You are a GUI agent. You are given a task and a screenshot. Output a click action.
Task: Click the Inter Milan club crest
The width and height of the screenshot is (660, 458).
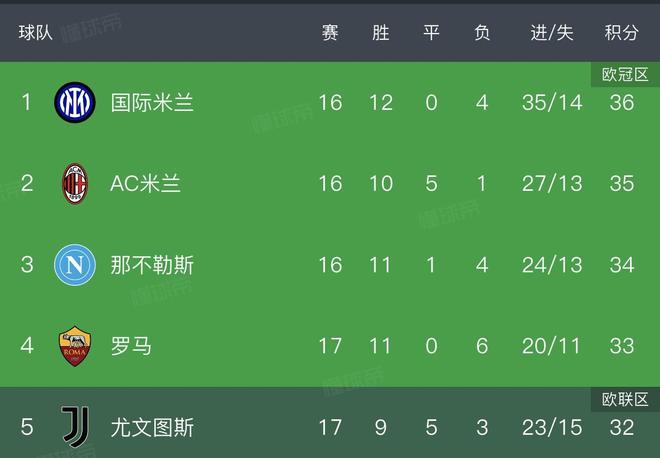(x=74, y=102)
